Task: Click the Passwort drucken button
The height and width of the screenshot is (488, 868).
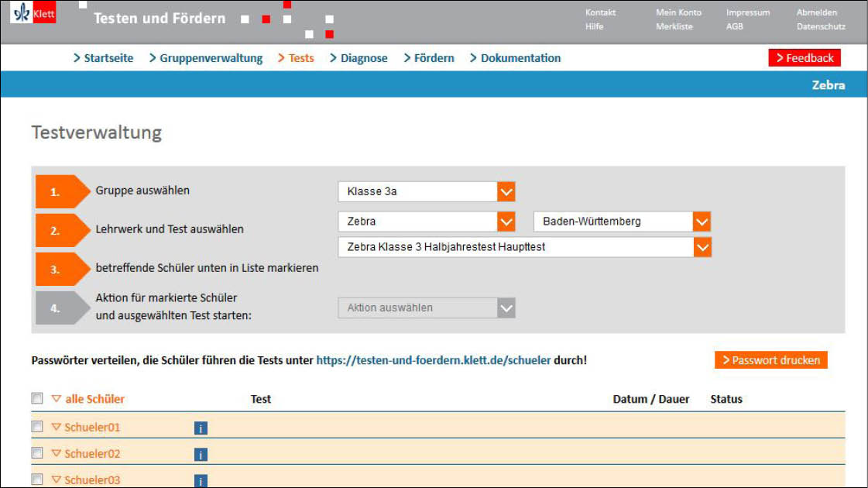Action: coord(771,360)
